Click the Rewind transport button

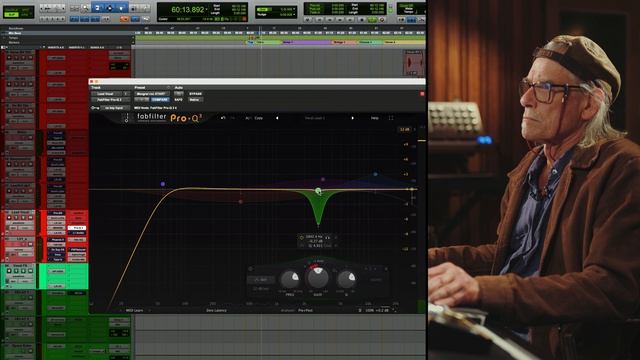click(331, 19)
